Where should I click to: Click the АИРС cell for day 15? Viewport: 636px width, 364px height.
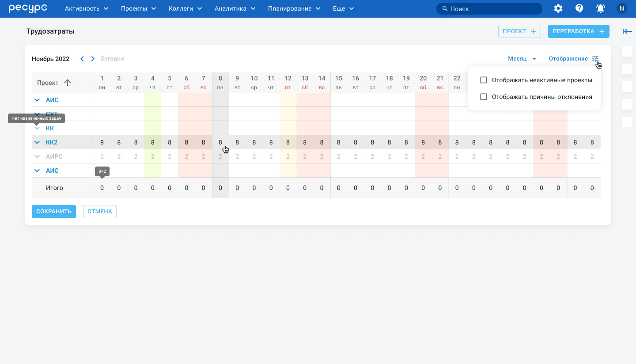(x=339, y=156)
